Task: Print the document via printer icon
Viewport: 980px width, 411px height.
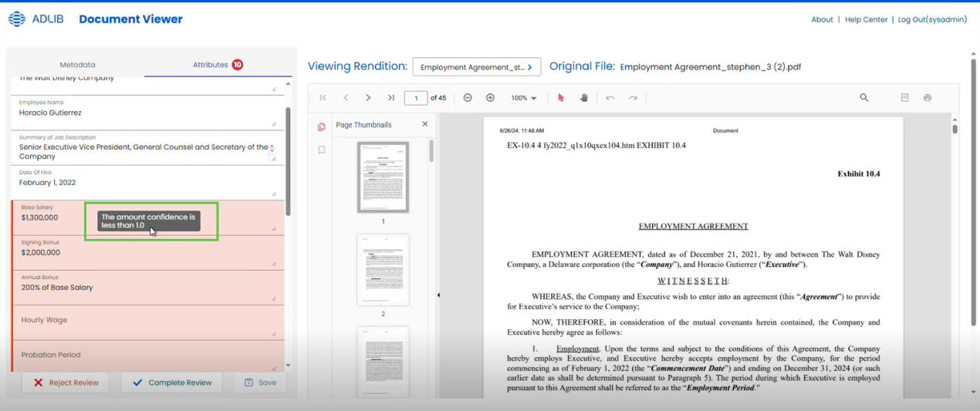Action: 928,98
